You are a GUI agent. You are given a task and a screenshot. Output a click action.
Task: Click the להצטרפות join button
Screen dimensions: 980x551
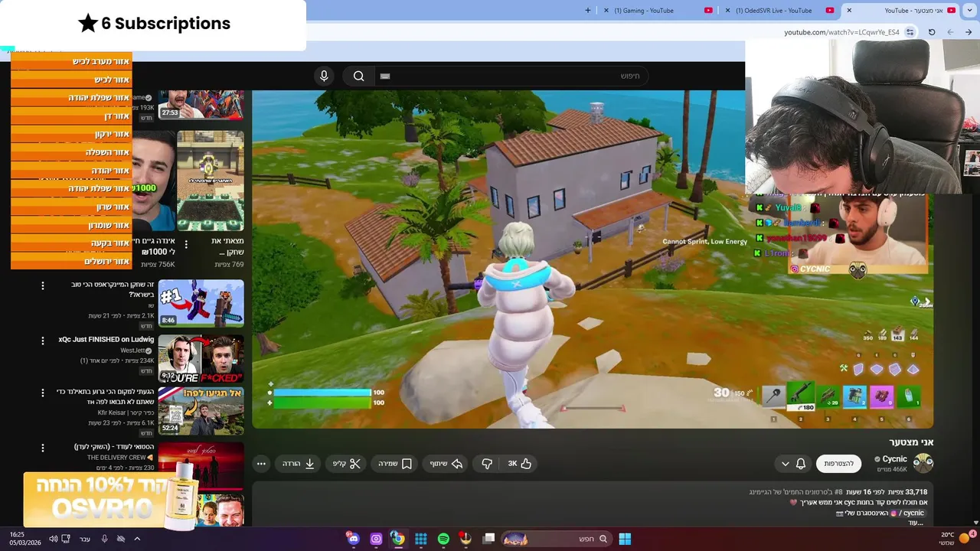pyautogui.click(x=838, y=464)
